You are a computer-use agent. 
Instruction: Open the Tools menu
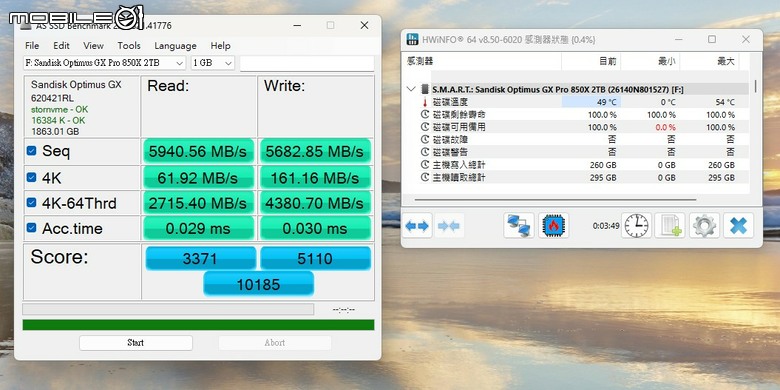[129, 46]
